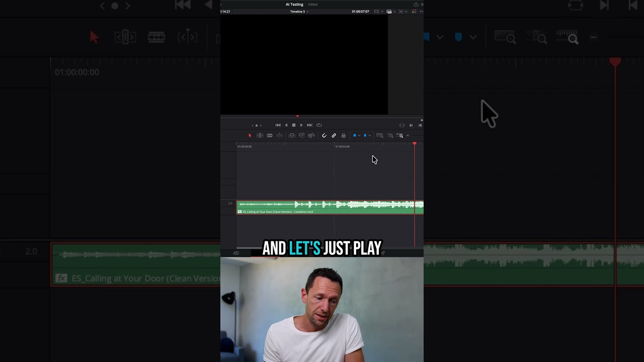644x362 pixels.
Task: Jump to the first frame of timeline
Action: [x=278, y=125]
